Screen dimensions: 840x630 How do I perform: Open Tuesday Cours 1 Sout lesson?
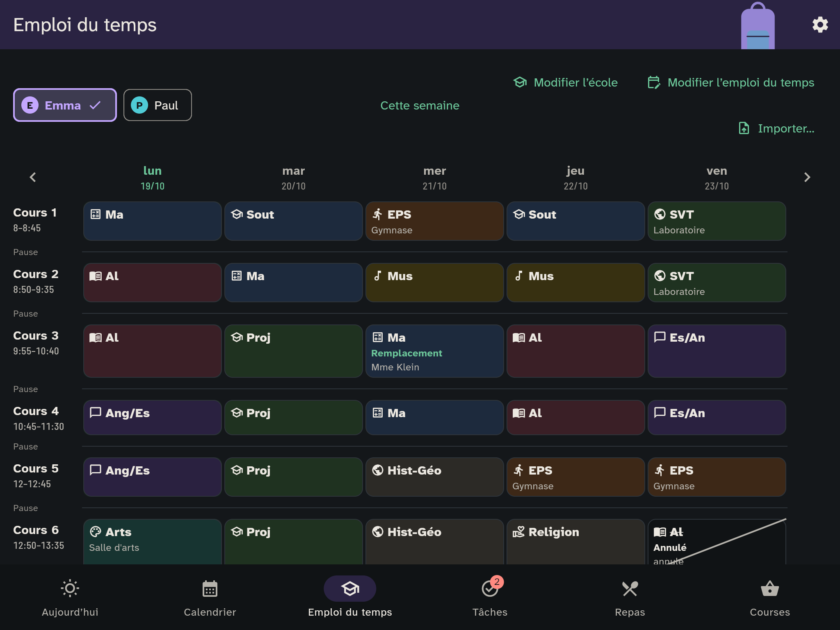click(x=294, y=221)
